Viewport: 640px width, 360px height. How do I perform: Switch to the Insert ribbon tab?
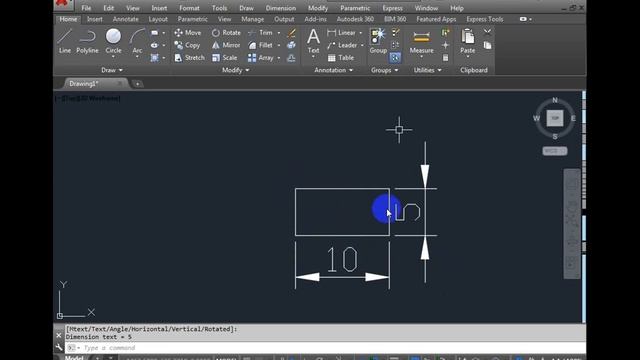(x=95, y=19)
